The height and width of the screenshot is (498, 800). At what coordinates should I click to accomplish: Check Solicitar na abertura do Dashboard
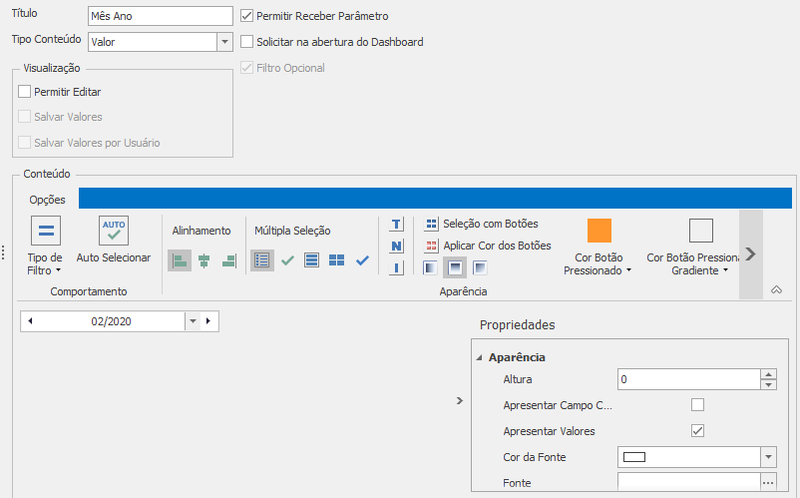point(246,42)
